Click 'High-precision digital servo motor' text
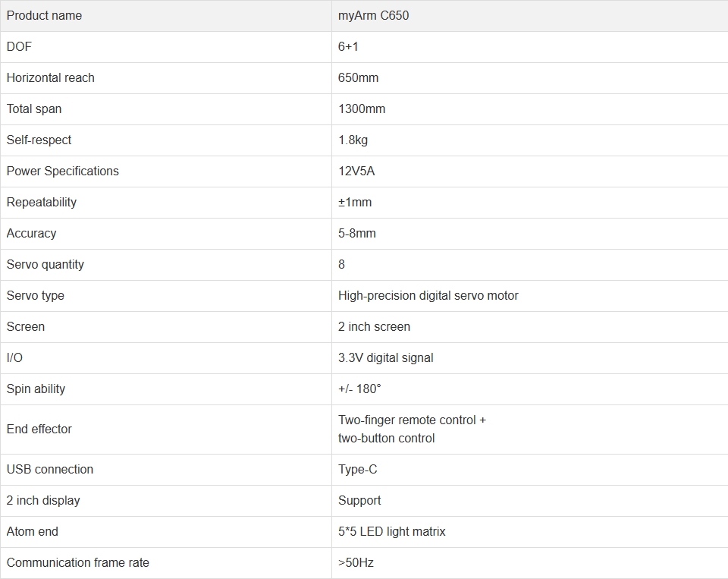The height and width of the screenshot is (579, 728). (428, 296)
